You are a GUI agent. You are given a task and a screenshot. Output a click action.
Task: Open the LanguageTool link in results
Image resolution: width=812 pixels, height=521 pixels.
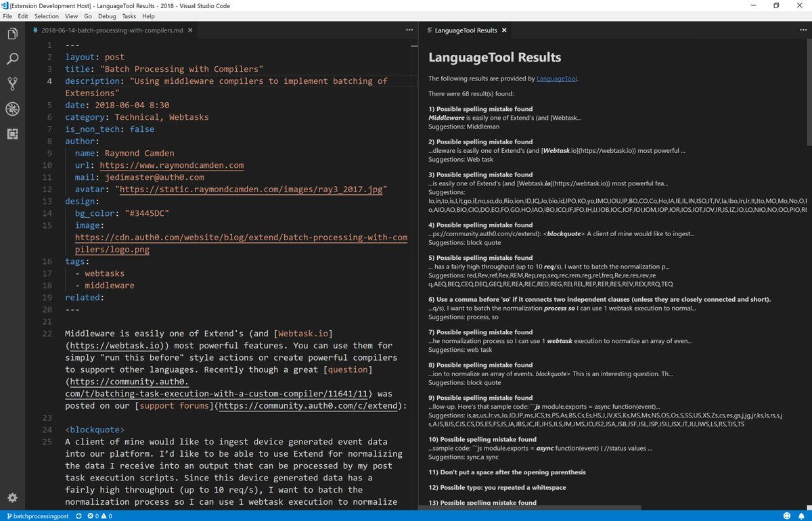[x=557, y=78]
